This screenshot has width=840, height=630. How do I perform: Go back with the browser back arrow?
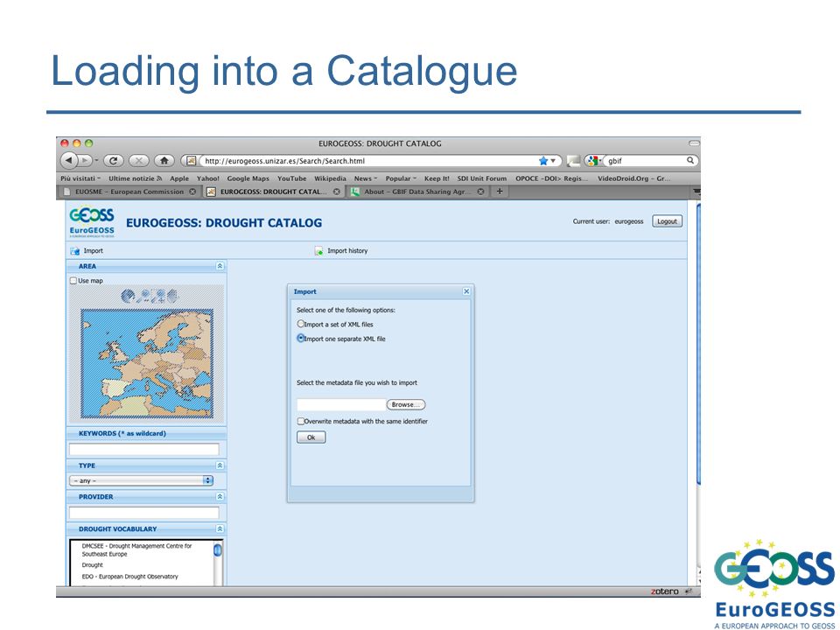[x=69, y=160]
